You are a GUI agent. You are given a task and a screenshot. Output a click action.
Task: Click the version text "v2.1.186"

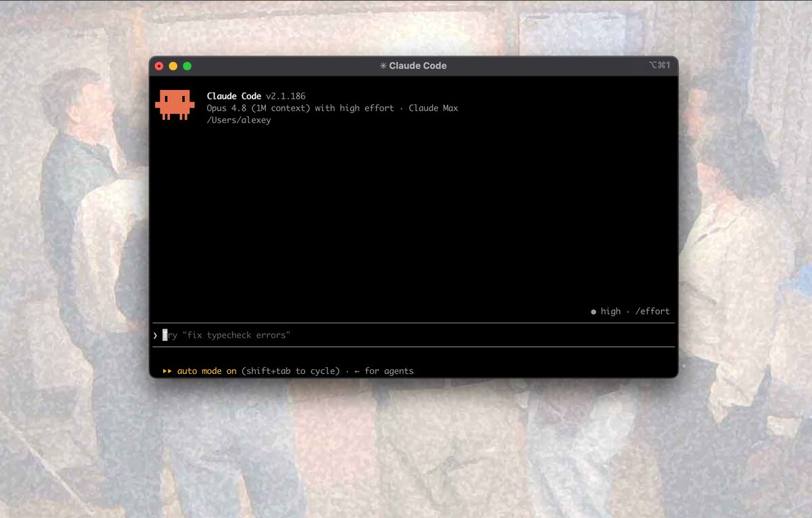coord(286,96)
